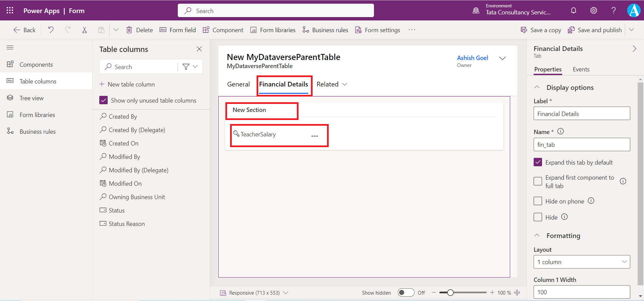Uncheck Show only unused table columns
This screenshot has width=644, height=301.
104,100
